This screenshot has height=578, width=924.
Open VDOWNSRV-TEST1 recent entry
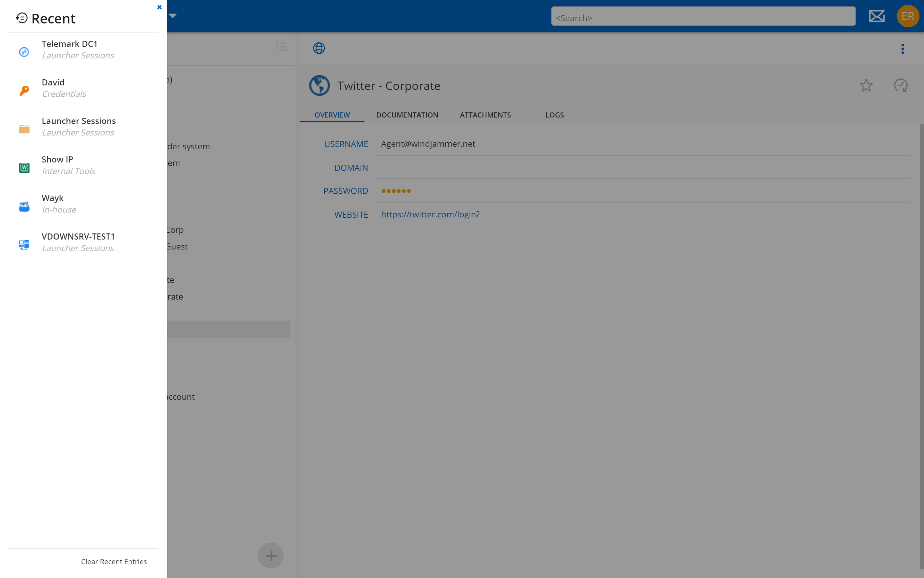(x=83, y=242)
